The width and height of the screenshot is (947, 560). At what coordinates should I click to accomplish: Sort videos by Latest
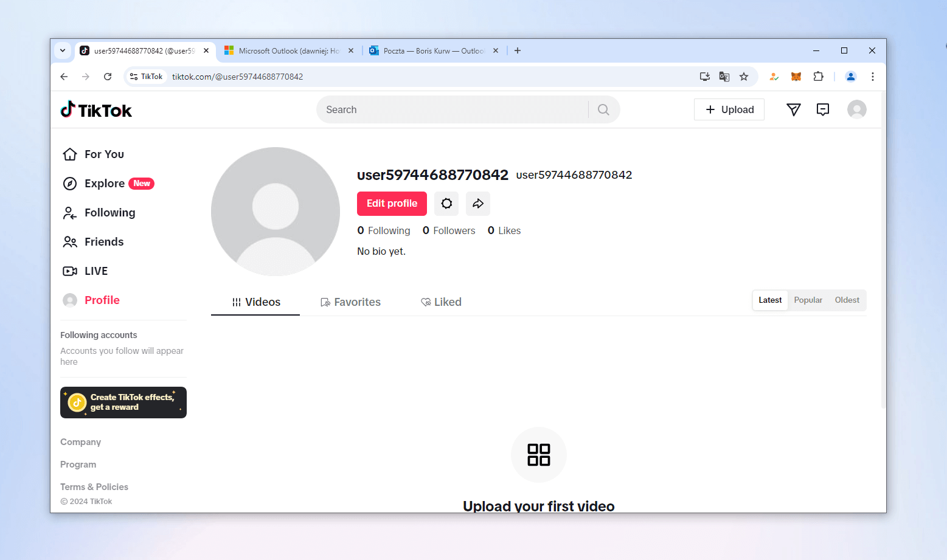tap(770, 300)
